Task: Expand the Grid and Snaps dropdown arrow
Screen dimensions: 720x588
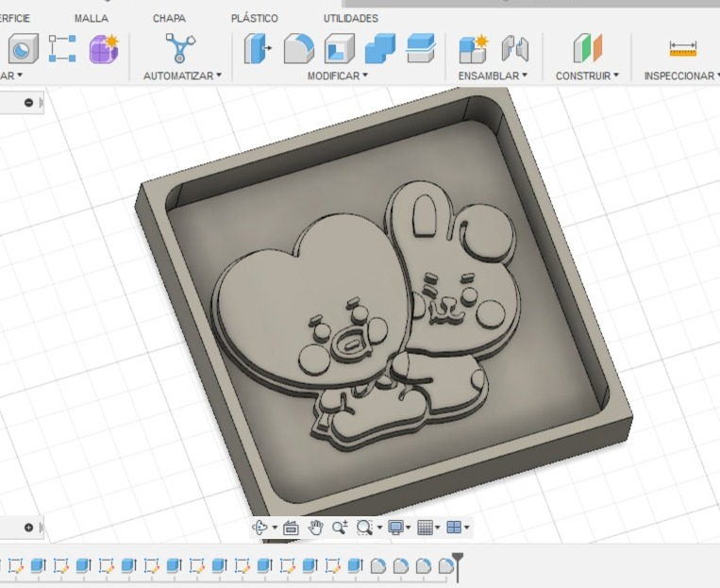Action: point(437,528)
